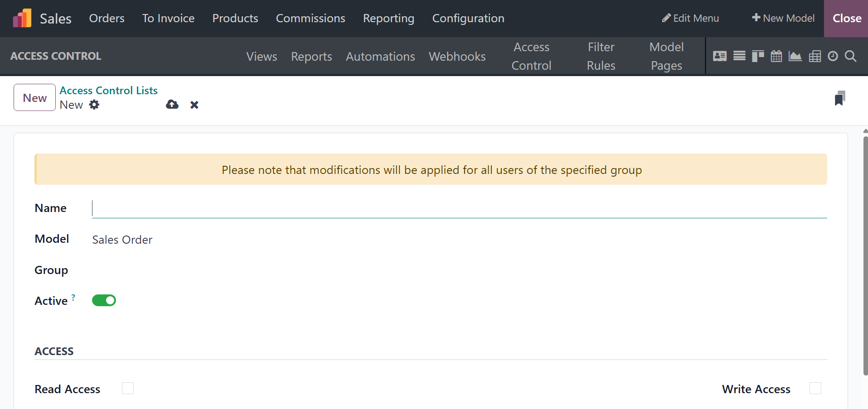The width and height of the screenshot is (868, 409).
Task: Open the activity clock view icon
Action: (833, 56)
